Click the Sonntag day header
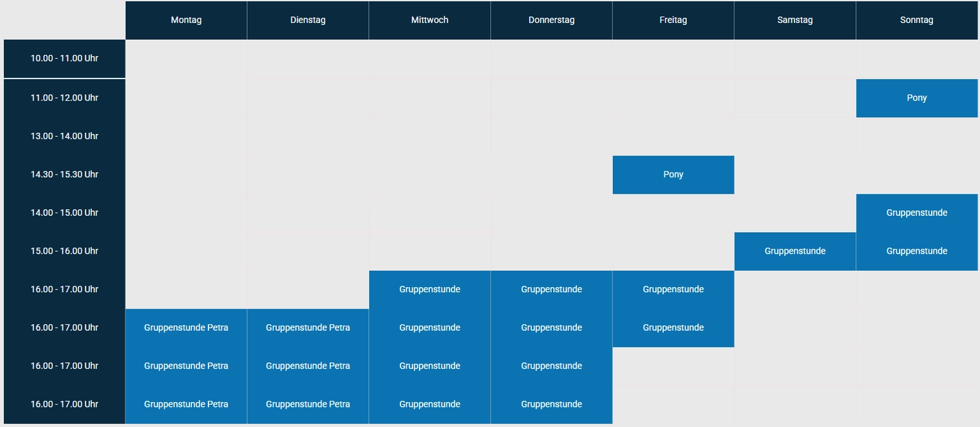This screenshot has width=980, height=427. click(917, 20)
